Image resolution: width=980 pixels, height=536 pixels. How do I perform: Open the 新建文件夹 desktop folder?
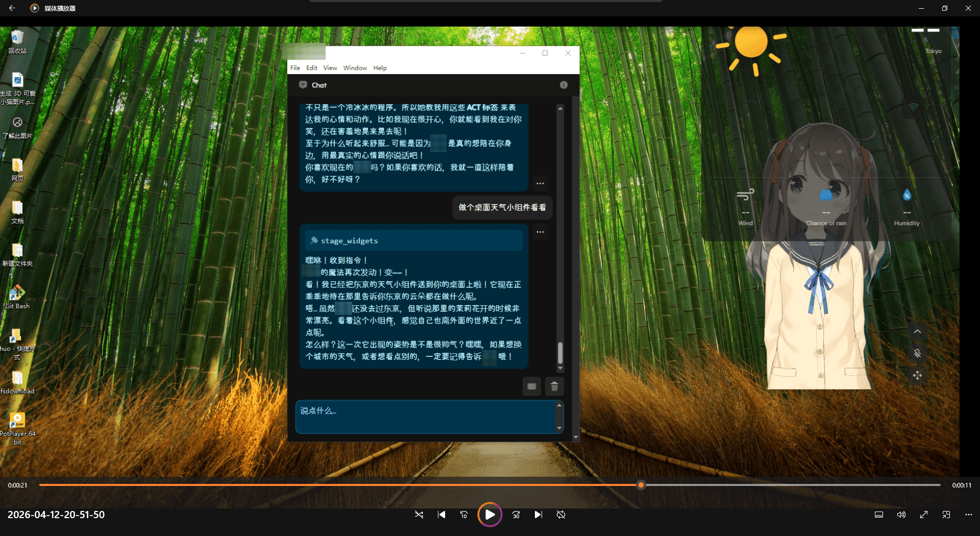[x=17, y=255]
